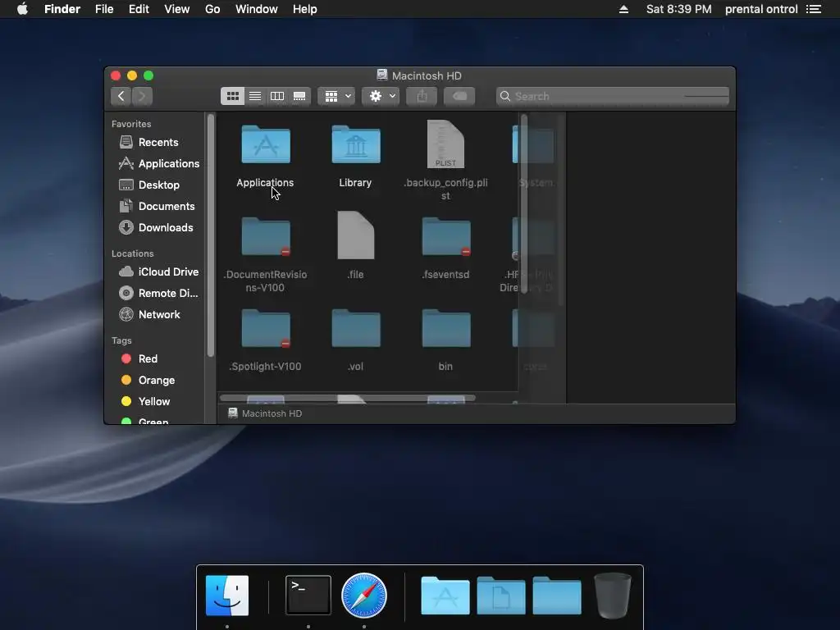The height and width of the screenshot is (630, 840).
Task: Open the Edit menu
Action: pyautogui.click(x=139, y=9)
